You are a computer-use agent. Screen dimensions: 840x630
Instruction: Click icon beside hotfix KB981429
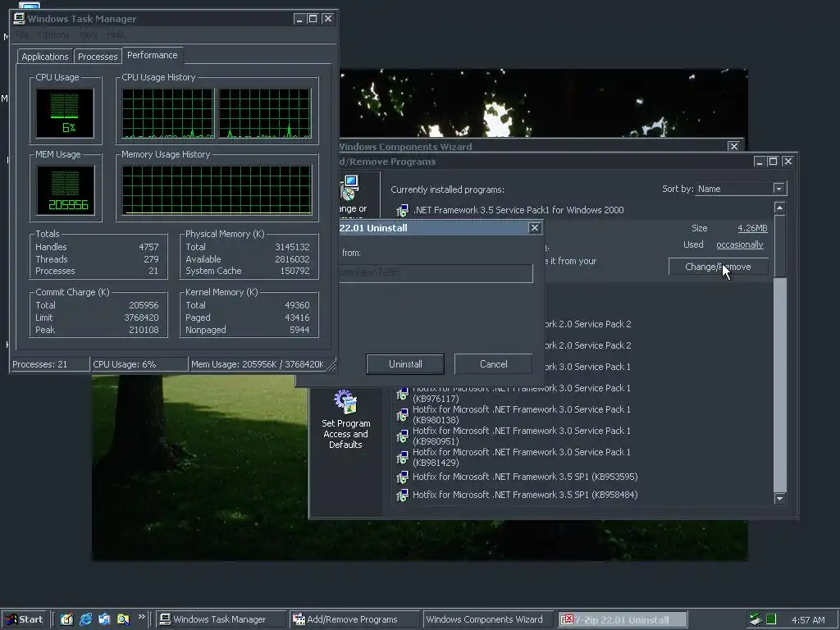[402, 458]
